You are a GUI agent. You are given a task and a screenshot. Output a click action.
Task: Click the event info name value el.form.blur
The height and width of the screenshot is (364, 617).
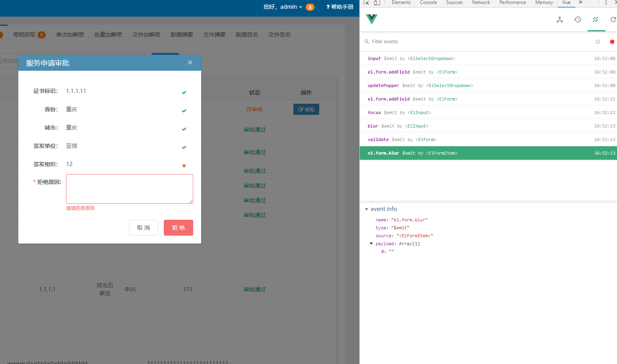[x=409, y=220]
